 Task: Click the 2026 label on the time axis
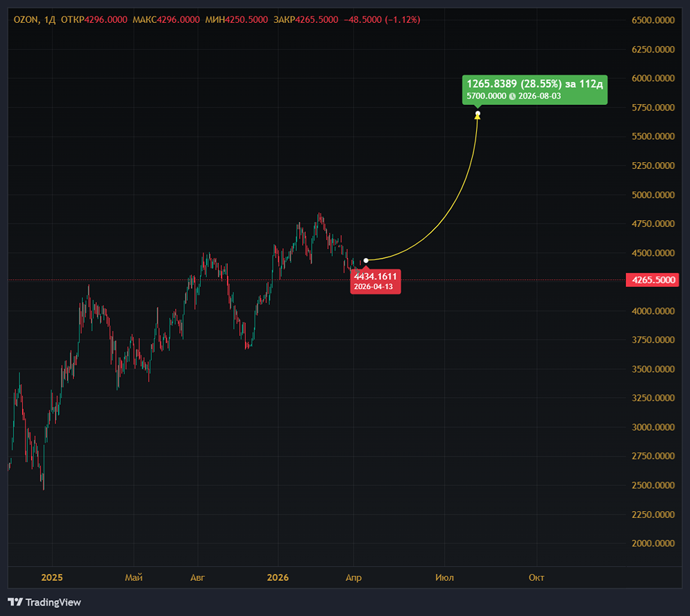click(277, 577)
